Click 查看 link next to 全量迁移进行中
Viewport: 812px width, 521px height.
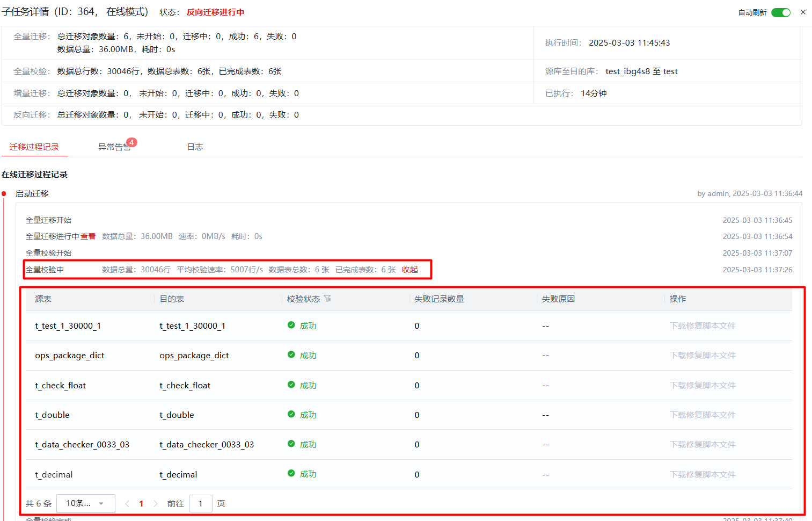(88, 236)
